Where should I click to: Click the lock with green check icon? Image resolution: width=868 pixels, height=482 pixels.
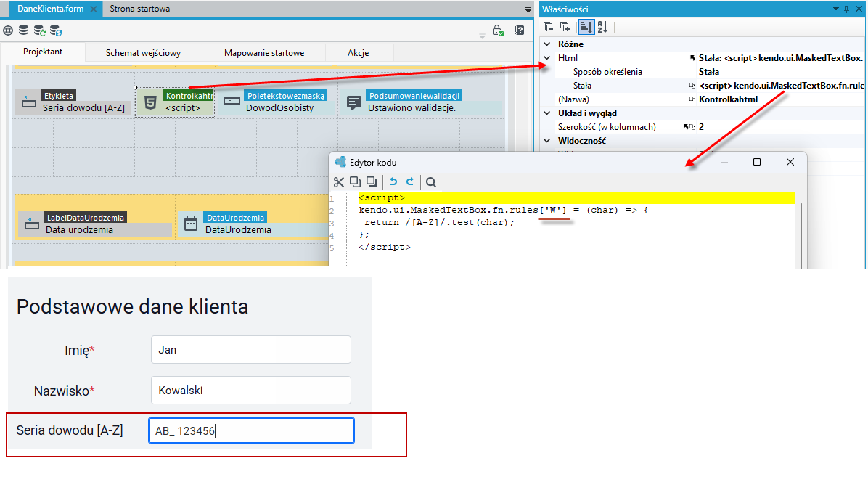click(x=498, y=30)
